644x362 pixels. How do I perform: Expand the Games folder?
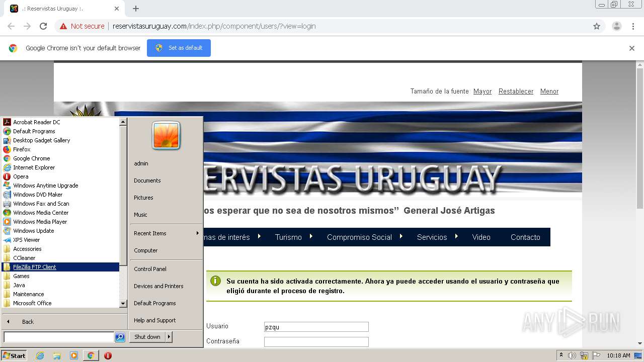[21, 276]
